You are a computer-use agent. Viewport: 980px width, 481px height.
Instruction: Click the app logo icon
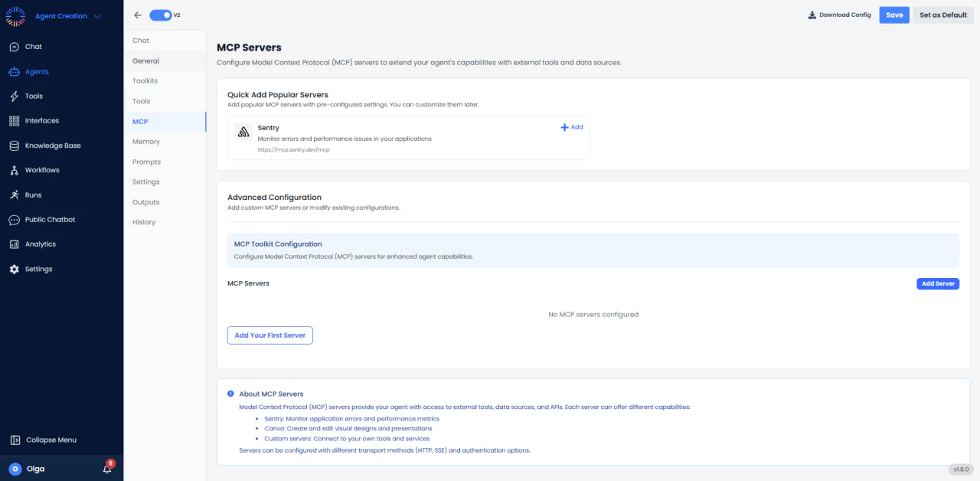click(15, 15)
